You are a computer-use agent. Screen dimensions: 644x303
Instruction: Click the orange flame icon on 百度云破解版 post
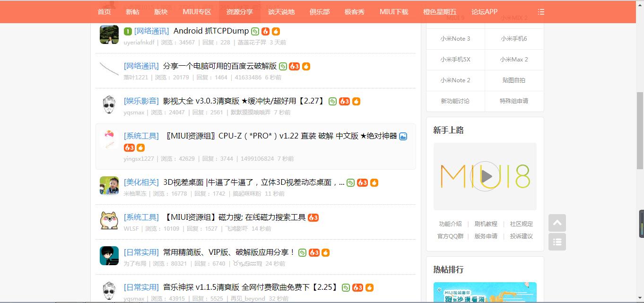coord(305,66)
